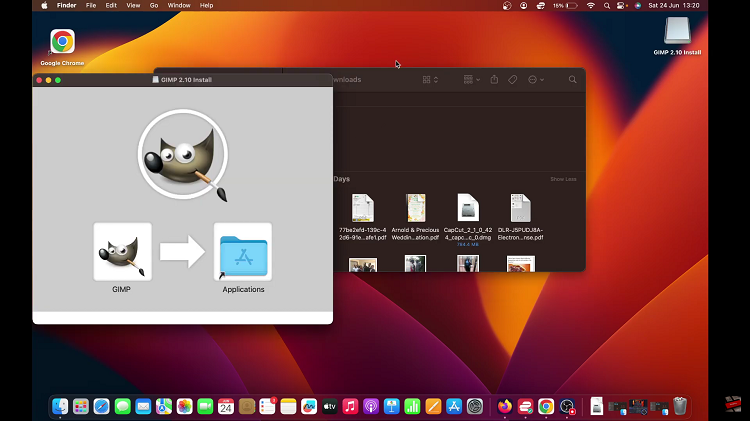Click the large Wilber logo in GIMP installer
Image resolution: width=750 pixels, height=421 pixels.
pos(183,155)
